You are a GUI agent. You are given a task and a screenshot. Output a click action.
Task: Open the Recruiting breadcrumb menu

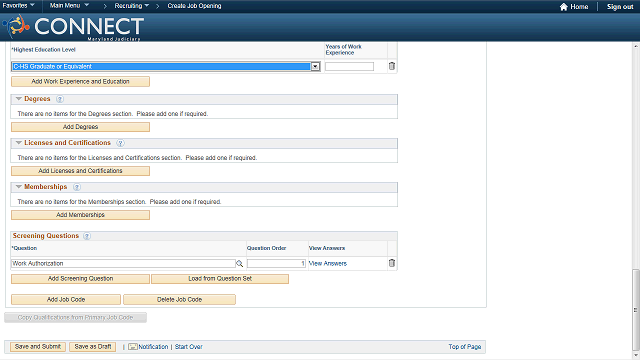[x=131, y=6]
